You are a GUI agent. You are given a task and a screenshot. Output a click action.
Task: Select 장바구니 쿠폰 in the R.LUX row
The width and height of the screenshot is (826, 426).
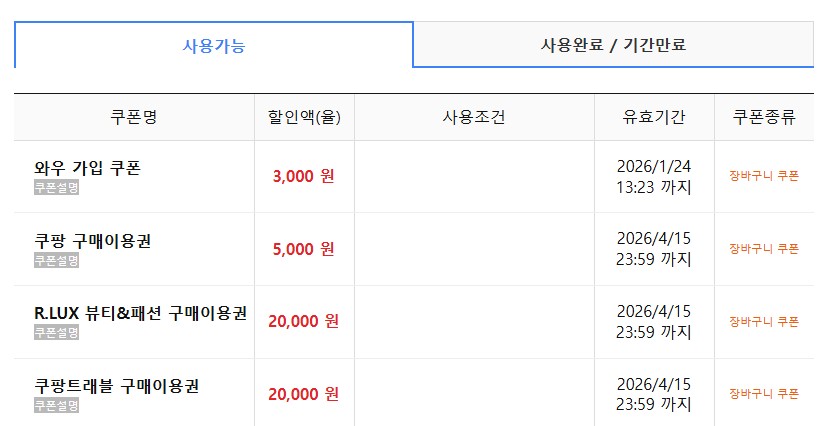(x=764, y=322)
